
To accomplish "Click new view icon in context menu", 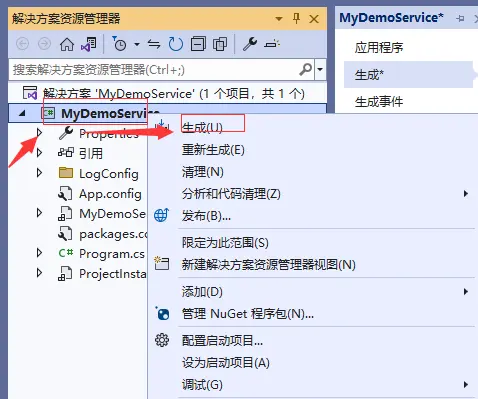I will [162, 263].
